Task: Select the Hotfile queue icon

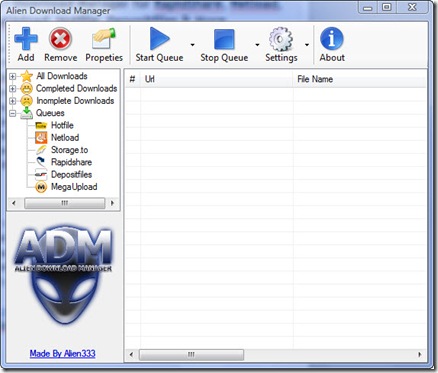Action: 41,126
